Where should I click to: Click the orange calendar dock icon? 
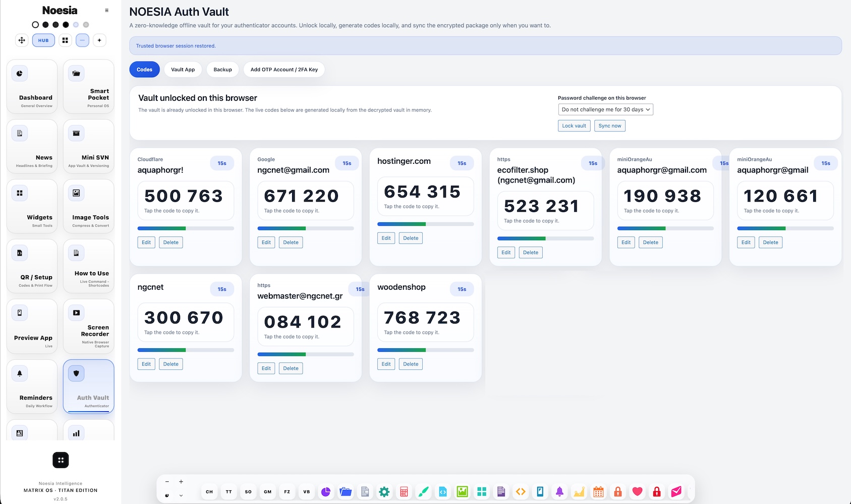tap(598, 491)
